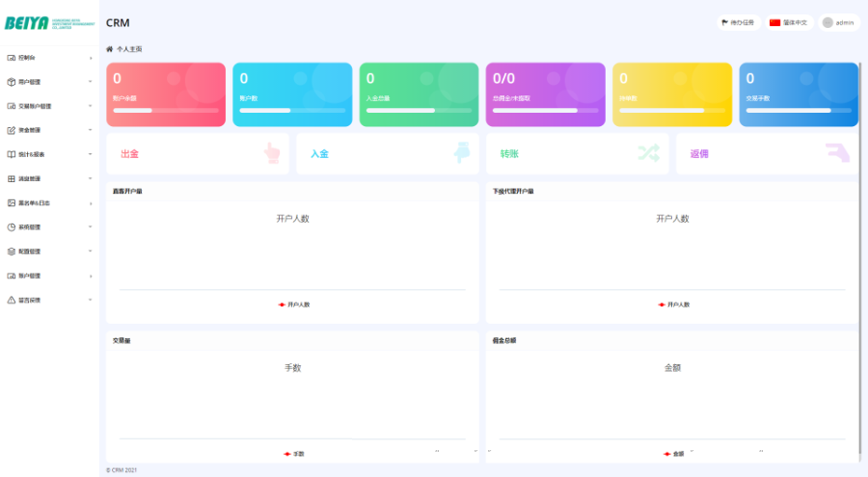Click the admin avatar icon
This screenshot has width=868, height=477.
(x=827, y=22)
